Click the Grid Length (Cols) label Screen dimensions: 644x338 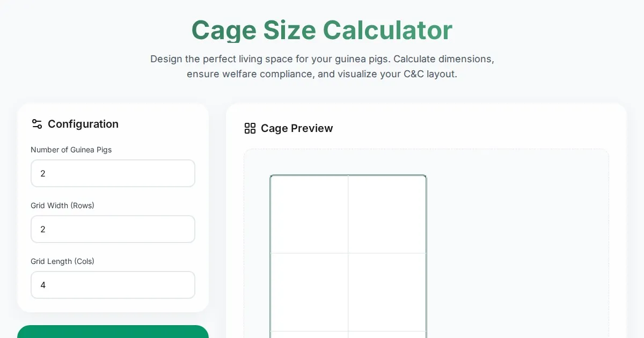click(x=62, y=261)
